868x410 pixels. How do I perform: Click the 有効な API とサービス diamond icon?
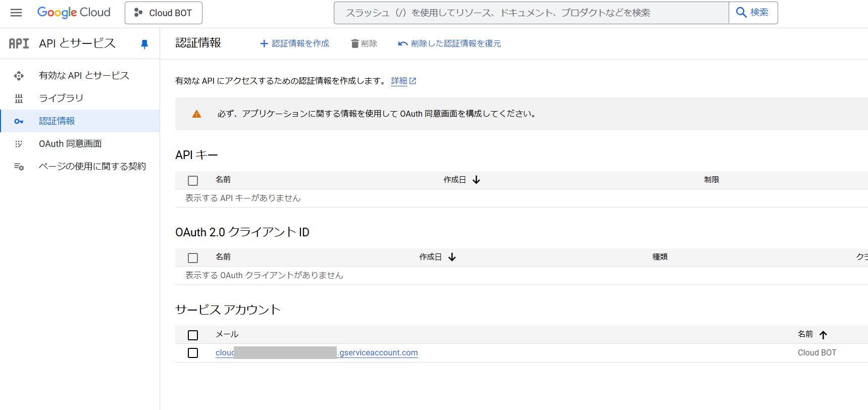(x=19, y=76)
